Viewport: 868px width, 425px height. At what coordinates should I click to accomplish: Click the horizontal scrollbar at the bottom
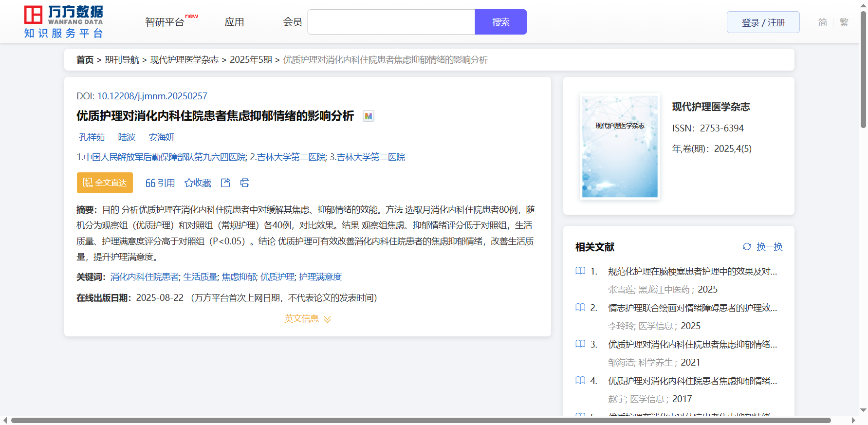click(421, 420)
